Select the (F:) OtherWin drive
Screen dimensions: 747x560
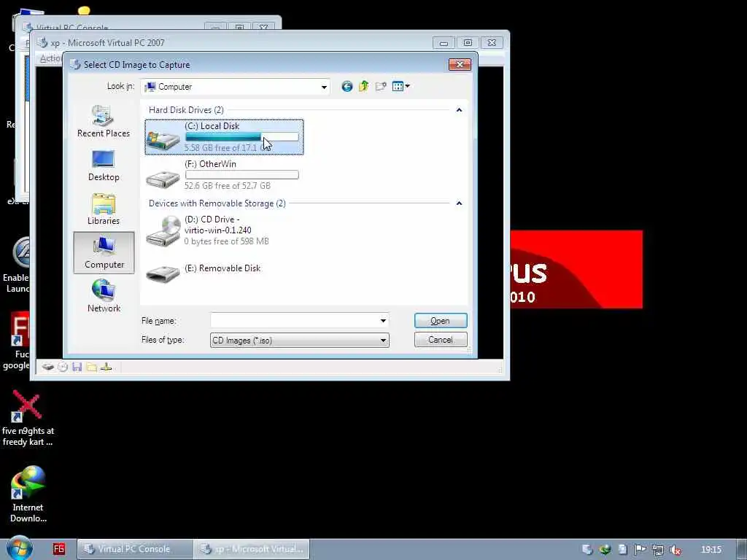click(224, 175)
